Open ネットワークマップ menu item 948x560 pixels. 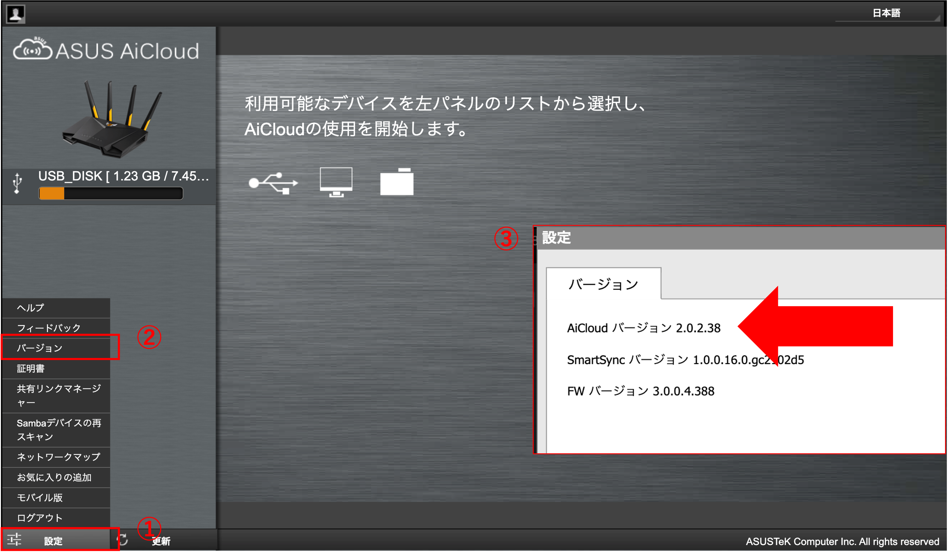(x=56, y=458)
